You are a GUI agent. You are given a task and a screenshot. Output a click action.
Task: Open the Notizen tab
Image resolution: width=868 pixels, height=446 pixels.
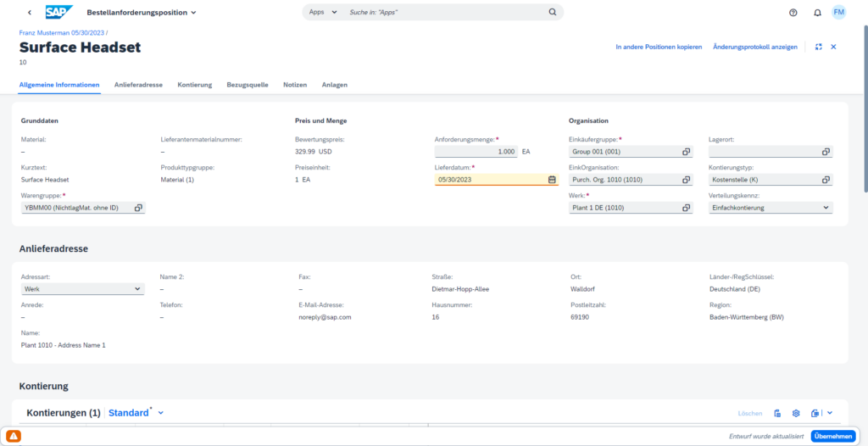point(295,85)
